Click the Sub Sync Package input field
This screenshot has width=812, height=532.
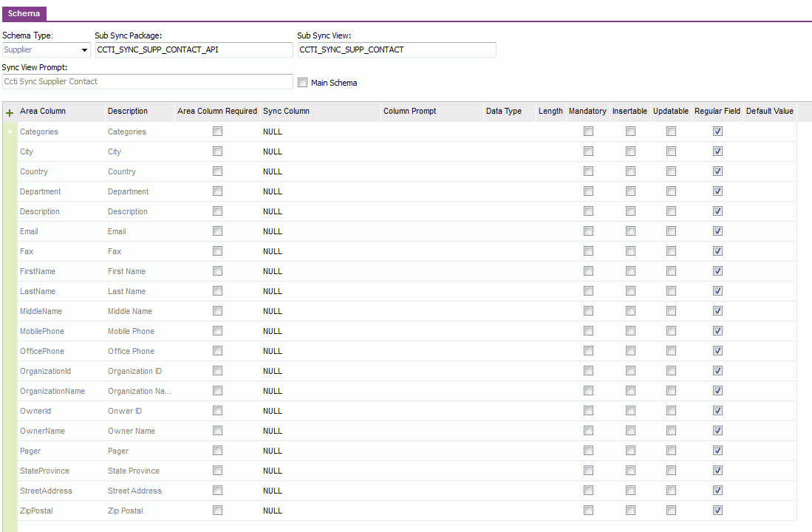tap(194, 50)
